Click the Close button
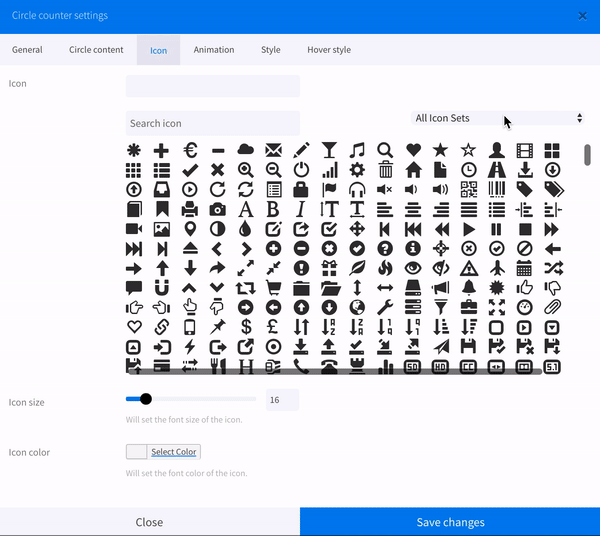 150,522
